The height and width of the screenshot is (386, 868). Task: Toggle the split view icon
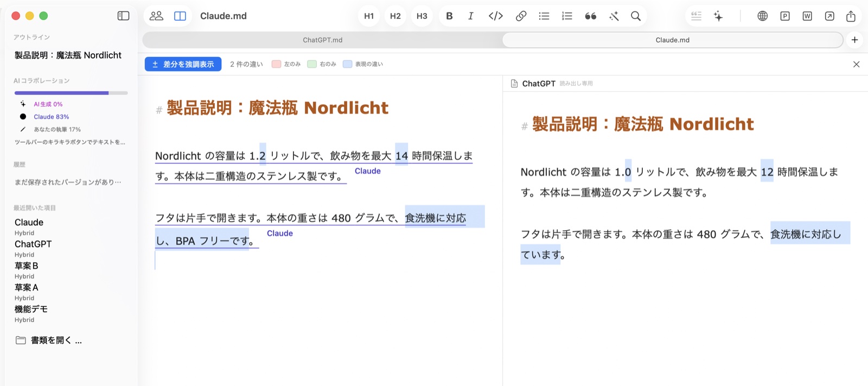coord(180,16)
